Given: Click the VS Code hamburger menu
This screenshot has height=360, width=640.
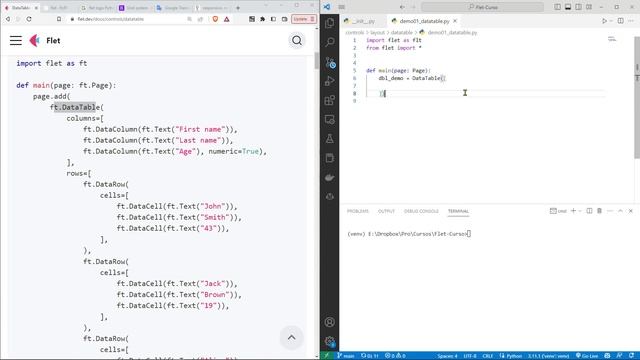Looking at the screenshot, I should [342, 7].
